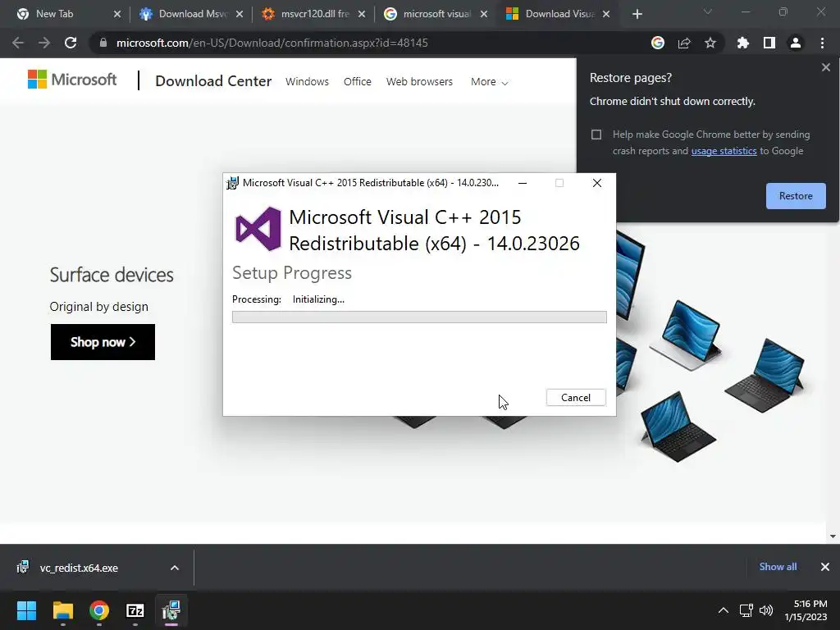Minimize the setup dialog
Viewport: 840px width, 630px height.
[523, 183]
